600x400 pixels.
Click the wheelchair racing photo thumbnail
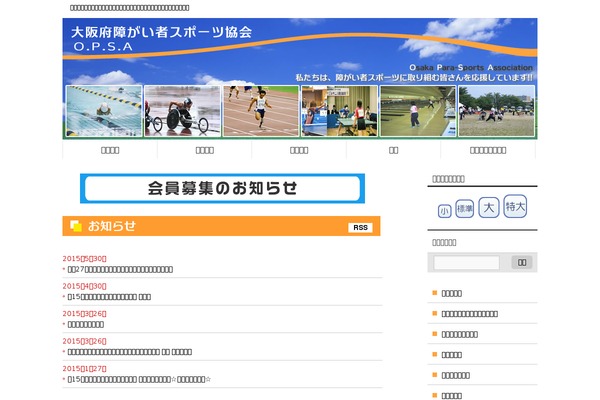click(x=183, y=111)
